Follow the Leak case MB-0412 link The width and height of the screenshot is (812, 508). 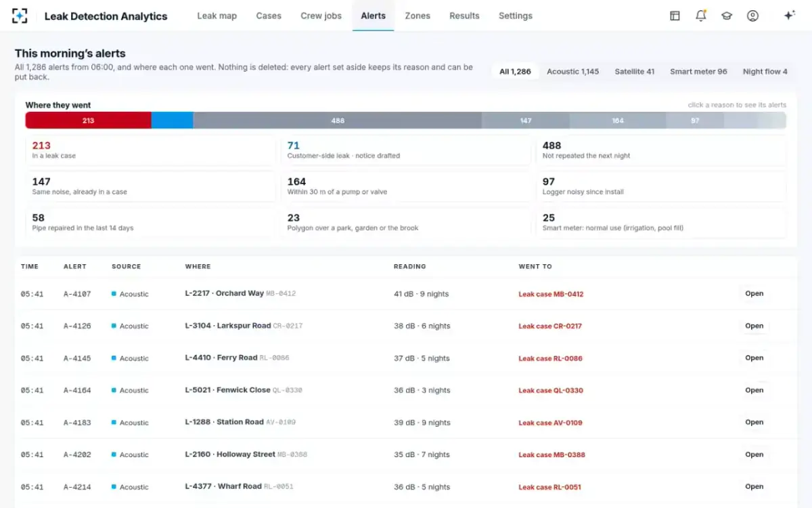551,294
